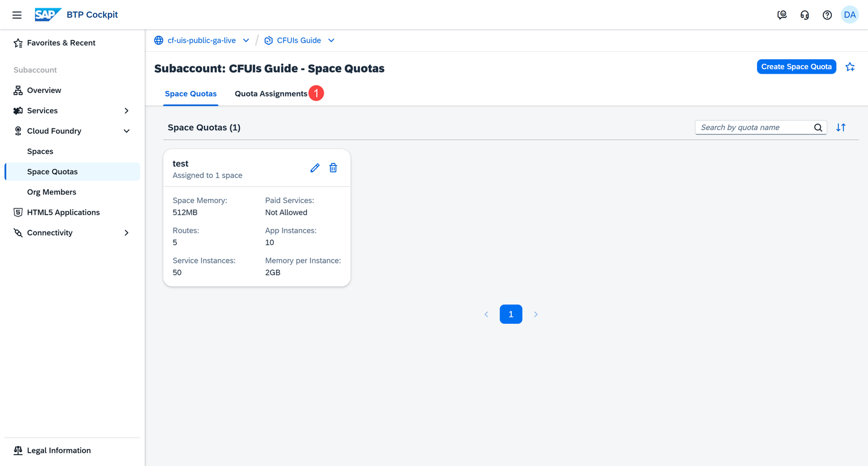Click the Services puzzle icon

pyautogui.click(x=18, y=111)
